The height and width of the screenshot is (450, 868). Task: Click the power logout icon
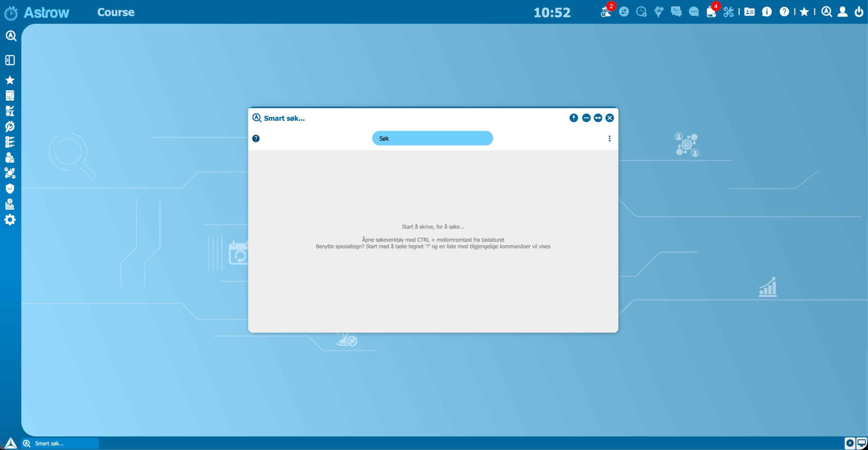click(x=859, y=12)
